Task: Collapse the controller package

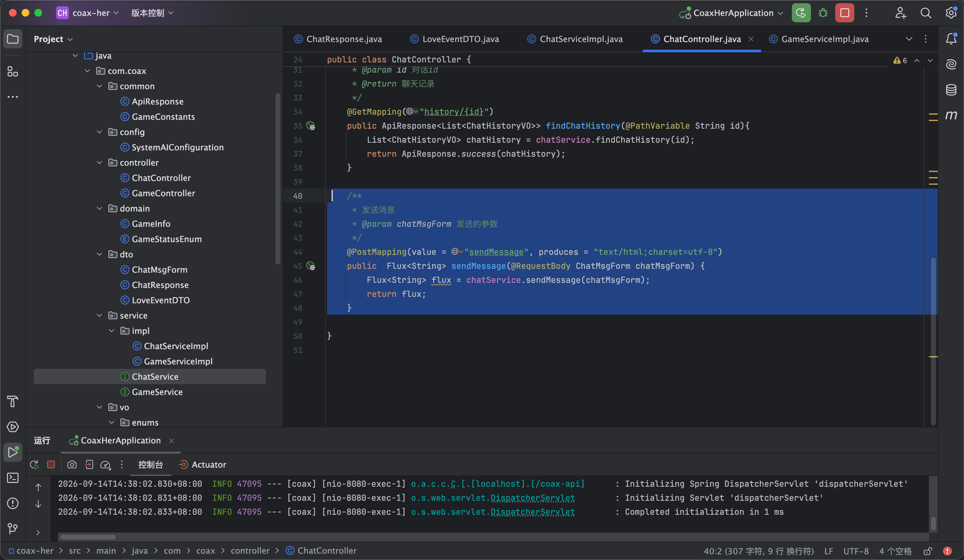Action: point(99,163)
